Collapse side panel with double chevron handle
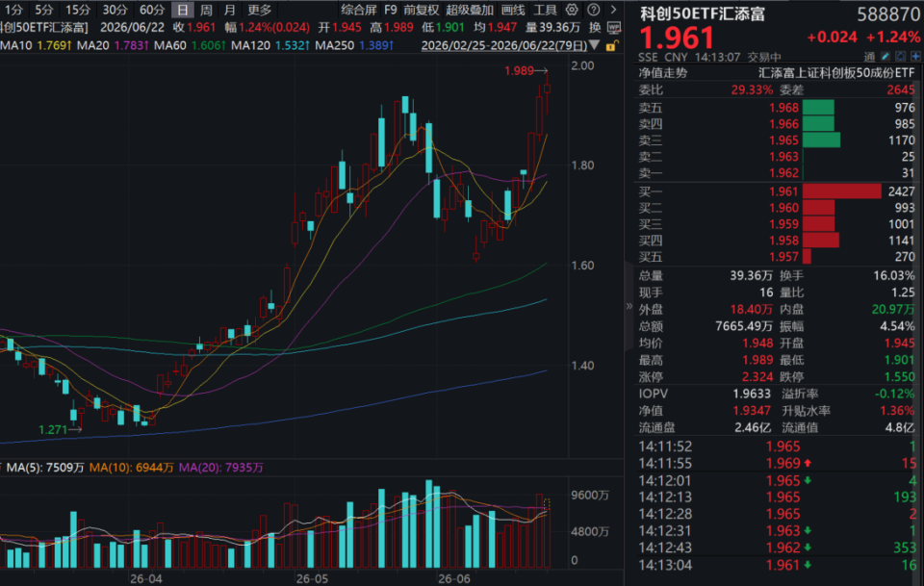 pyautogui.click(x=629, y=306)
